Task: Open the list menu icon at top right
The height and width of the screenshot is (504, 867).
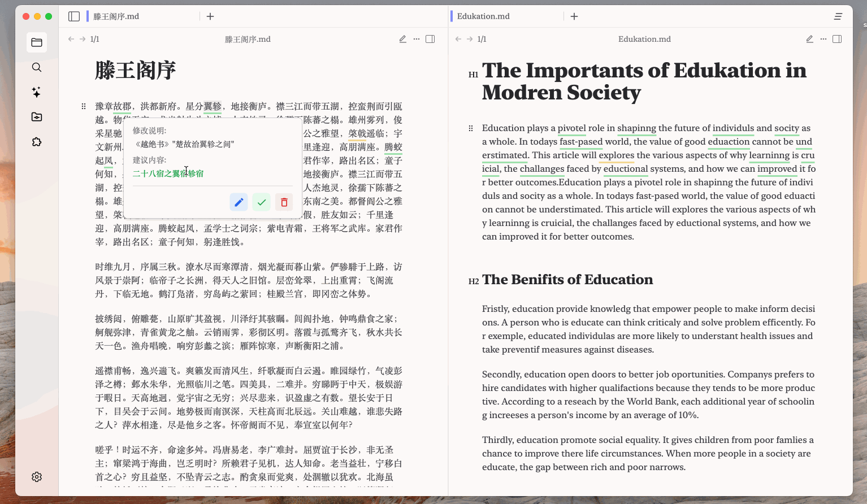Action: (838, 16)
